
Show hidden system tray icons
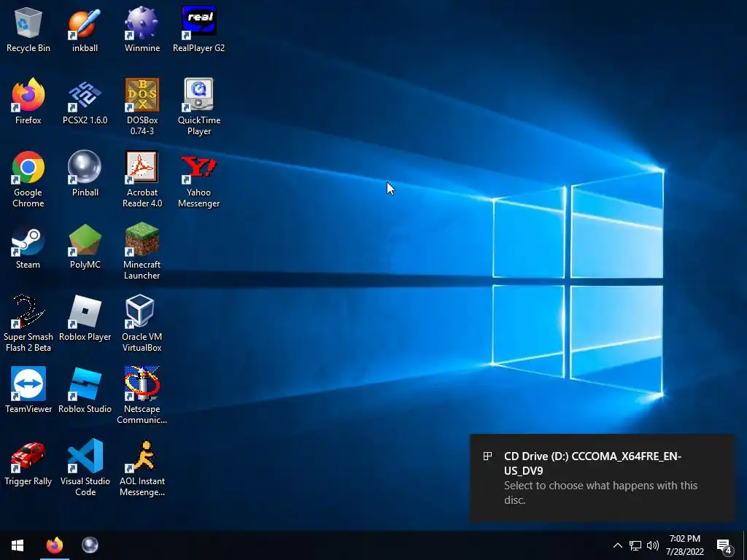point(617,545)
